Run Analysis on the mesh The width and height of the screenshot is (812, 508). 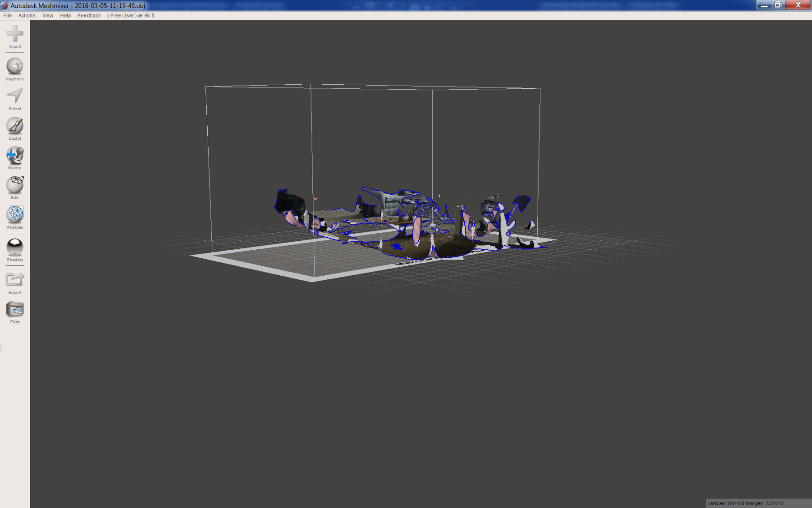tap(15, 216)
